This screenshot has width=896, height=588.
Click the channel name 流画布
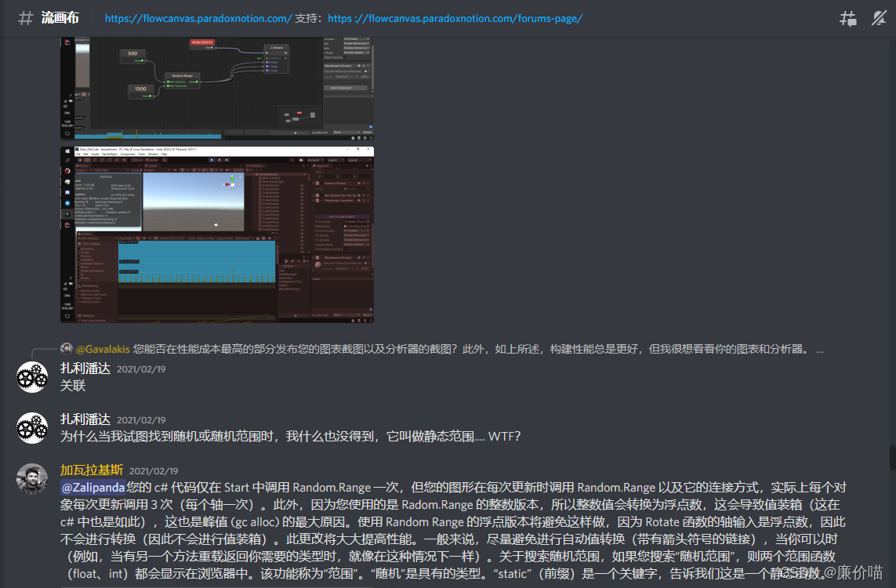60,18
